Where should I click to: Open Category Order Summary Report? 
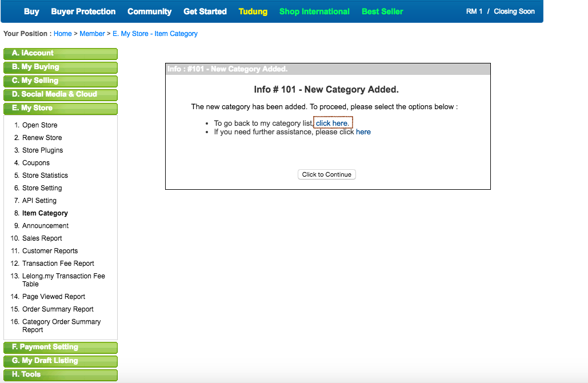click(x=62, y=326)
